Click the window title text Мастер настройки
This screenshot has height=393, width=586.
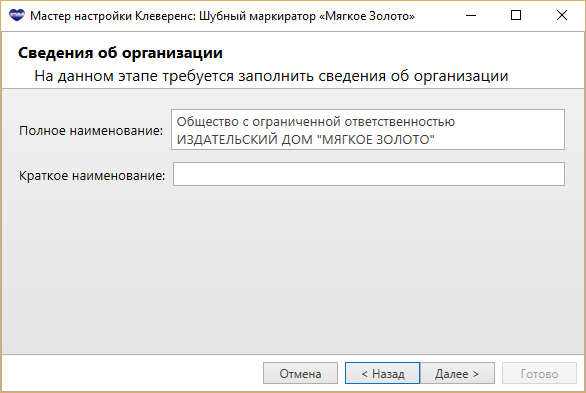81,16
